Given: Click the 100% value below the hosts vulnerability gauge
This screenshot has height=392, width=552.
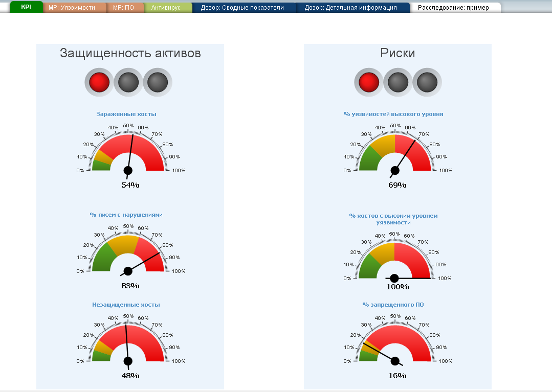Looking at the screenshot, I should pyautogui.click(x=398, y=287).
